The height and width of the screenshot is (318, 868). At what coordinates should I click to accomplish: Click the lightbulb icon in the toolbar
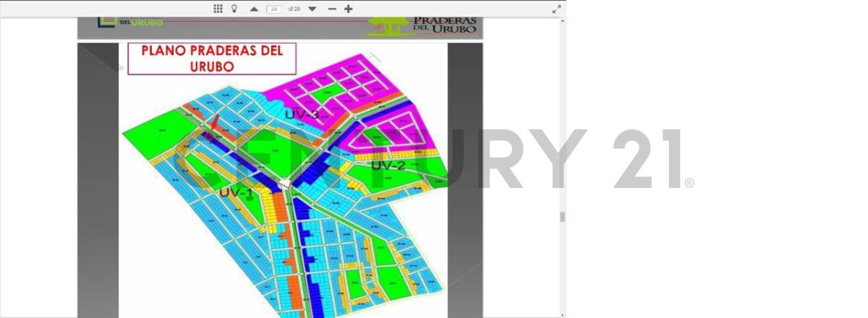tap(234, 9)
